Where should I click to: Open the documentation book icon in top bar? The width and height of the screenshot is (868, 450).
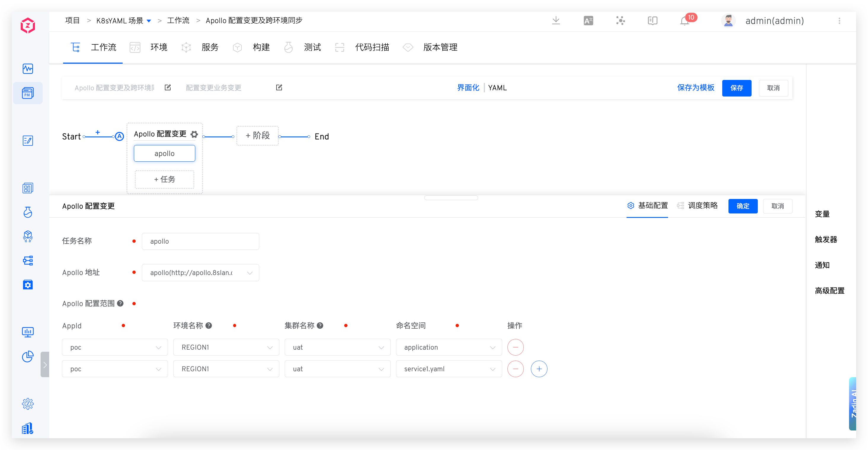pos(652,21)
